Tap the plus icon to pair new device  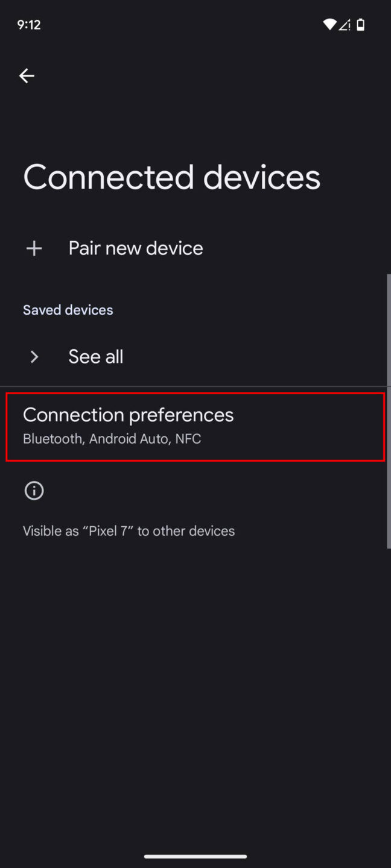pyautogui.click(x=34, y=248)
